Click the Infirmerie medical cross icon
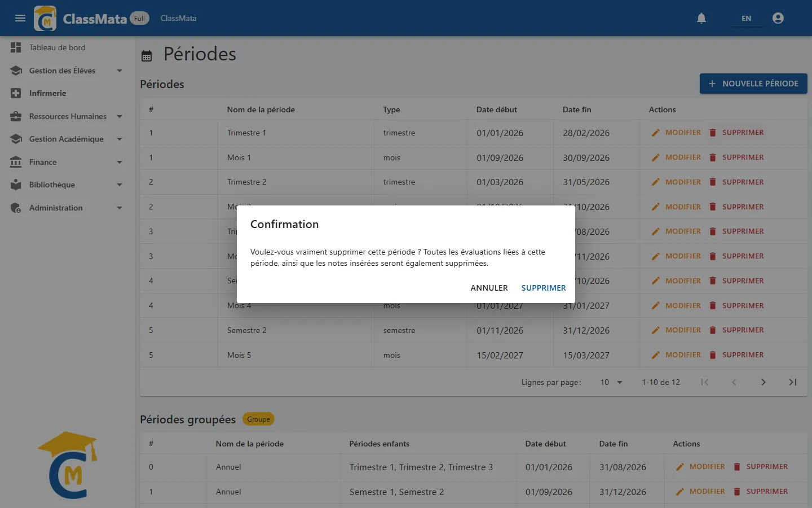The width and height of the screenshot is (812, 508). pos(16,93)
